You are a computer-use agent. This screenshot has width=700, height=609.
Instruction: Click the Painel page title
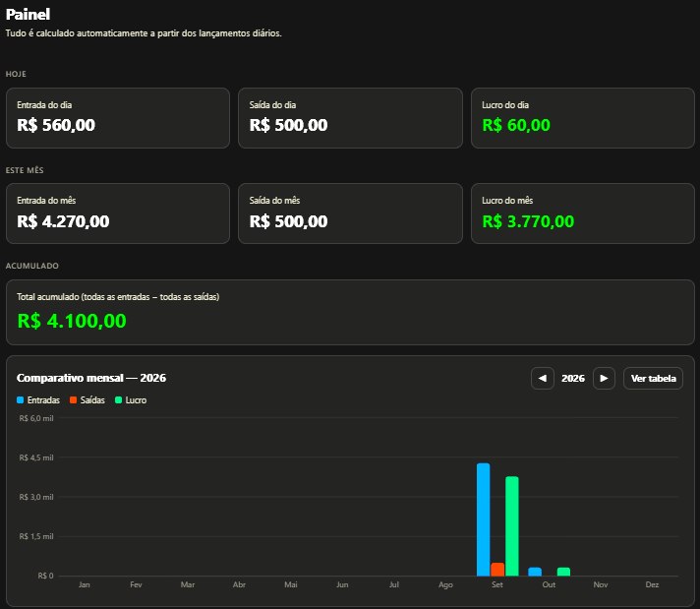[x=28, y=15]
